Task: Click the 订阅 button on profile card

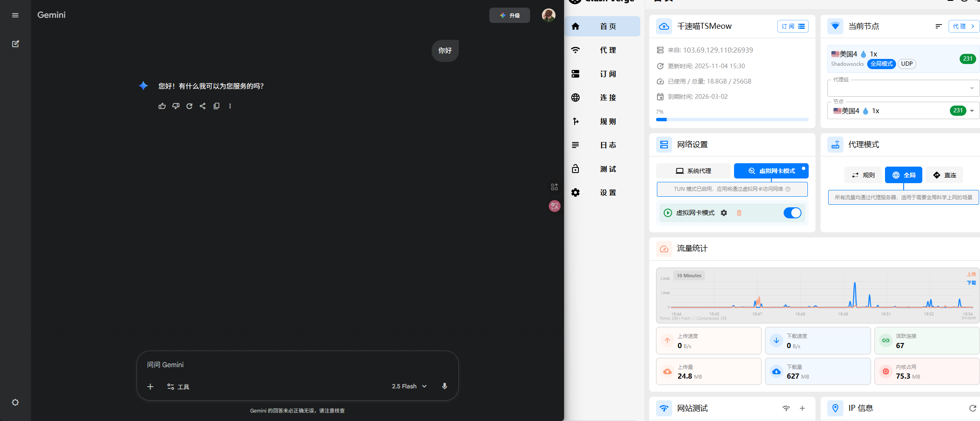Action: [x=793, y=26]
